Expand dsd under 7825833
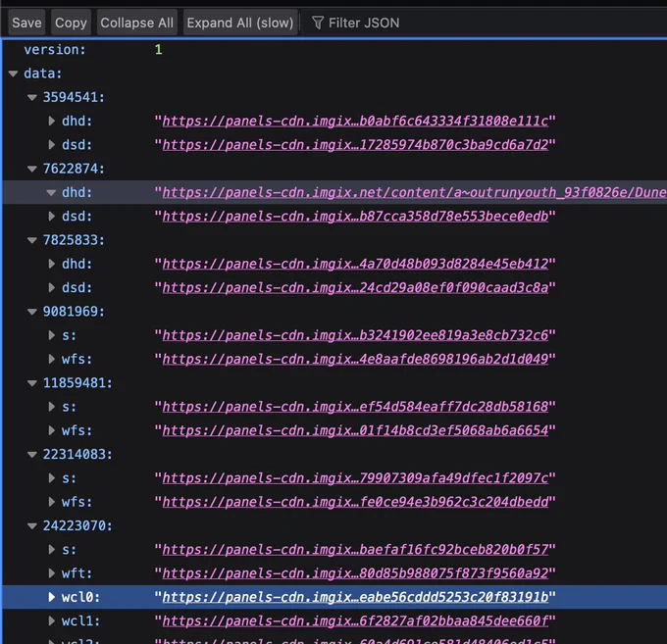Viewport: 667px width, 644px height. 51,288
